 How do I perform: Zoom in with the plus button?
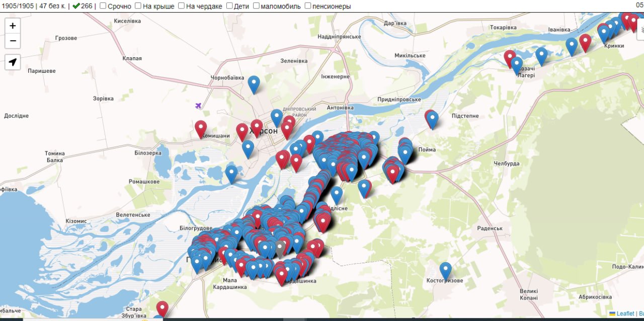point(13,26)
